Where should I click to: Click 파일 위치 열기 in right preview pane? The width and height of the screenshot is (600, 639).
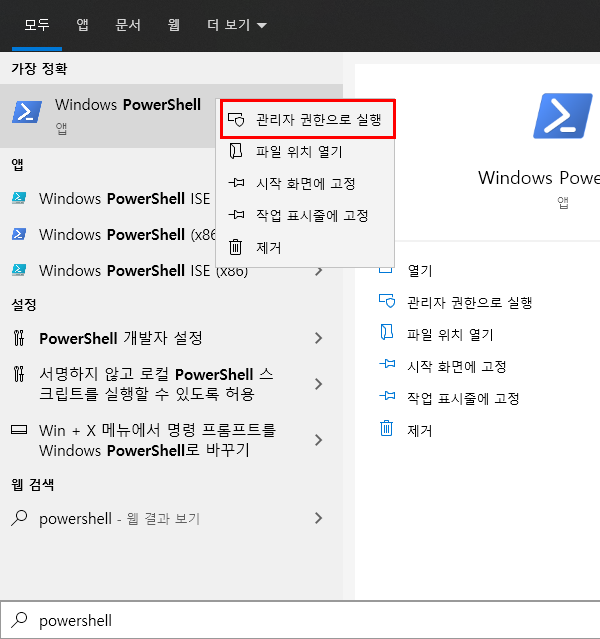pyautogui.click(x=450, y=335)
